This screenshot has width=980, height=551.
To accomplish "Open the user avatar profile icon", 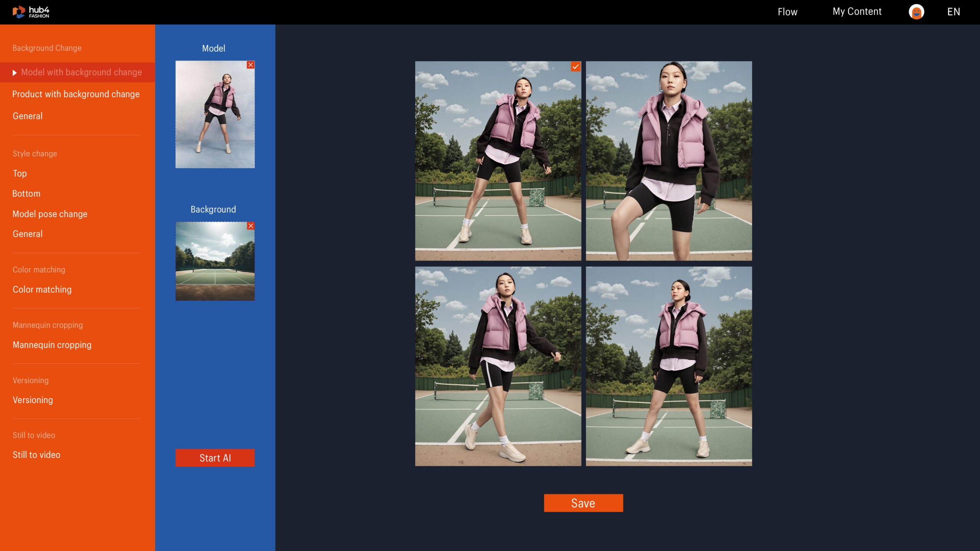I will coord(916,12).
